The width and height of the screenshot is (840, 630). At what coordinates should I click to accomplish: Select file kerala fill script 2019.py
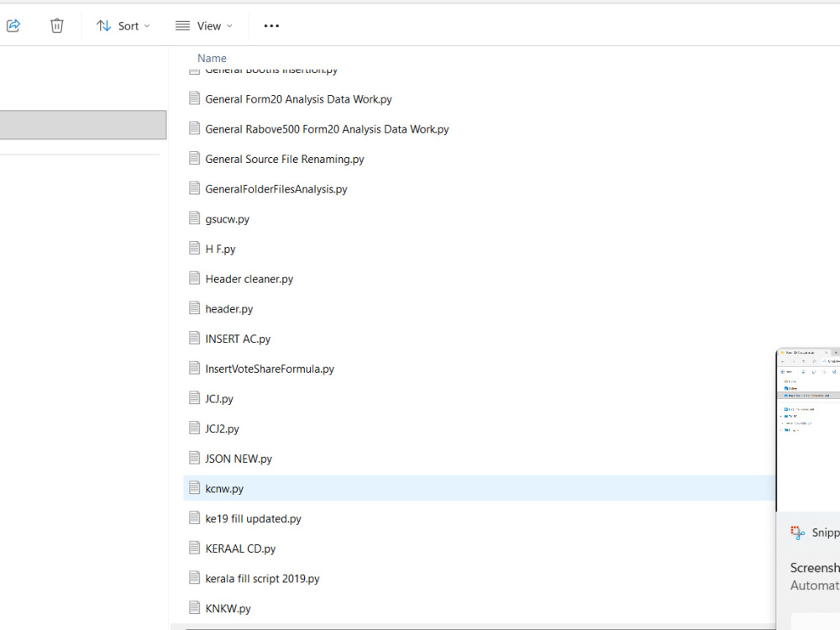coord(262,579)
